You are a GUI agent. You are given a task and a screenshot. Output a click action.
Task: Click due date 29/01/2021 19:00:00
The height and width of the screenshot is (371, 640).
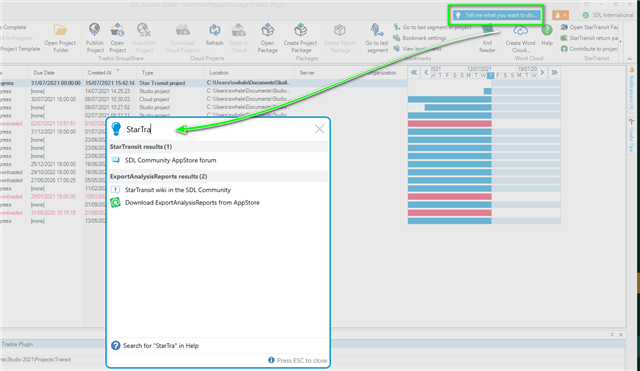click(53, 196)
